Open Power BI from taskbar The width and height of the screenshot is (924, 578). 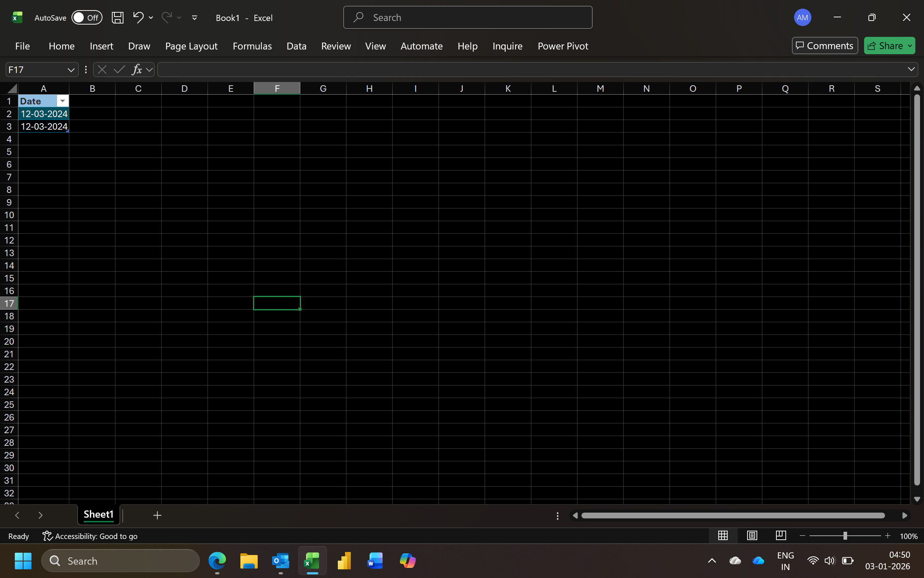tap(344, 561)
